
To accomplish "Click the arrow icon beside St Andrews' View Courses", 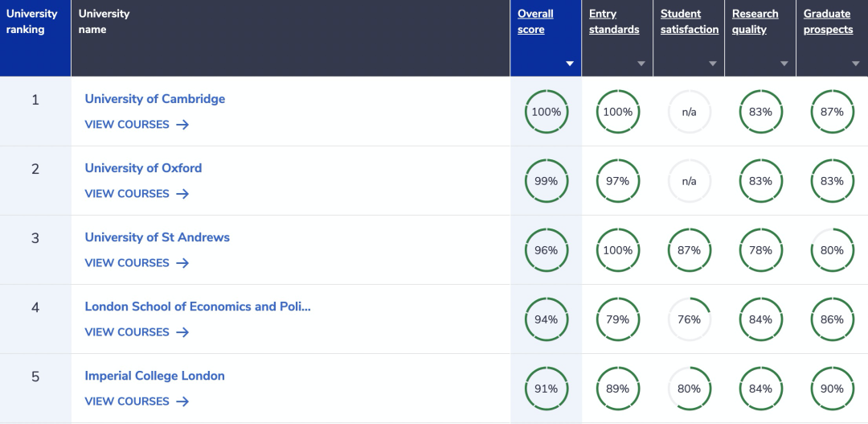I will tap(182, 263).
